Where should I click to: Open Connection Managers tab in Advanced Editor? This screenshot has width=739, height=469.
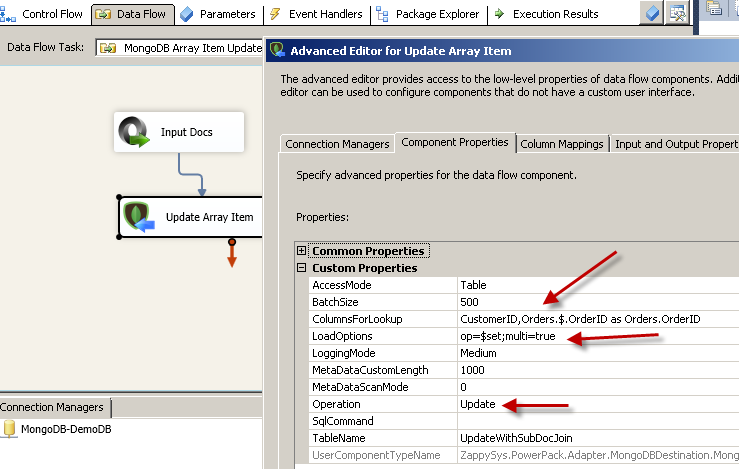point(337,144)
